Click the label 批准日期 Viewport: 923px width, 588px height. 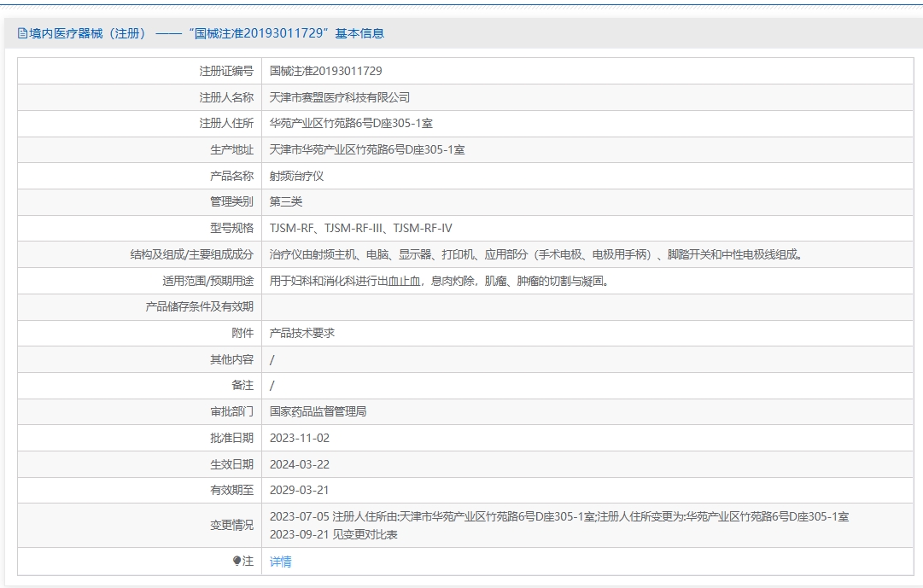[x=232, y=438]
